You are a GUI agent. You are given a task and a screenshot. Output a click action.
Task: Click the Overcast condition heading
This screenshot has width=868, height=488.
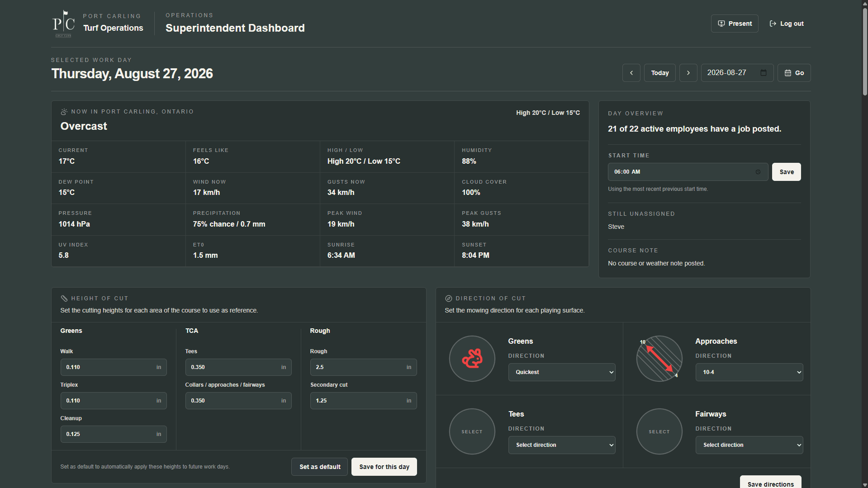tap(84, 126)
